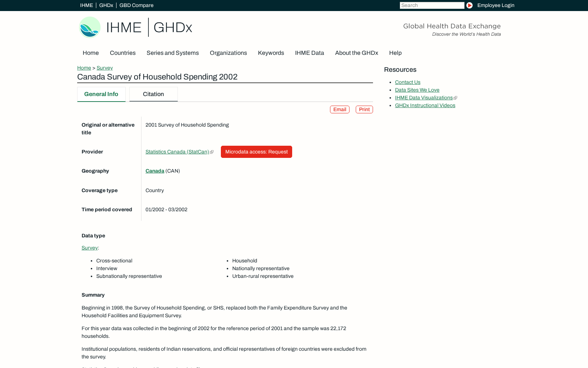
Task: Click the text 2001 Survey of Household Spending
Action: pyautogui.click(x=187, y=125)
